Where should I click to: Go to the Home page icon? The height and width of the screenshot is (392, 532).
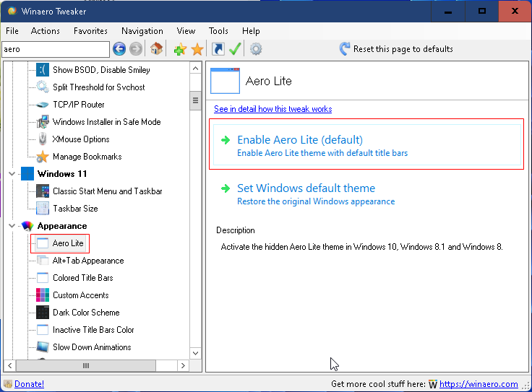pyautogui.click(x=156, y=49)
